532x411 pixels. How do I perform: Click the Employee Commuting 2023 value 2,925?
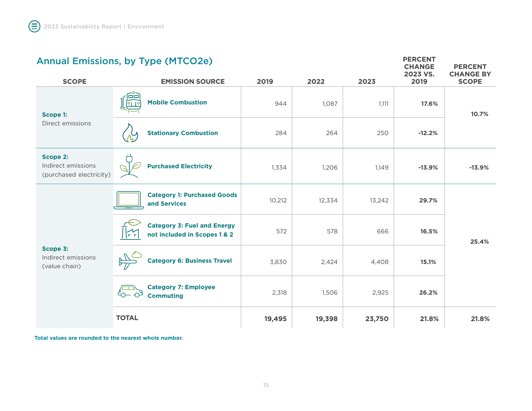click(x=380, y=293)
